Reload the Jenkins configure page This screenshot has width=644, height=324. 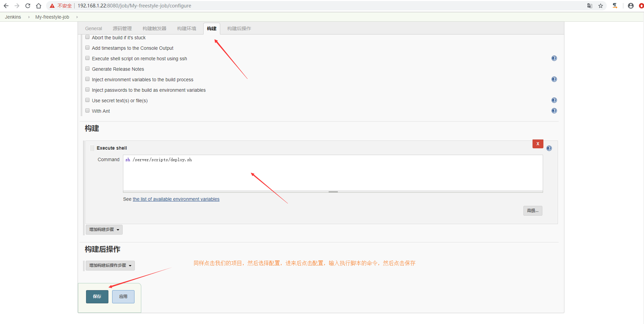tap(28, 6)
